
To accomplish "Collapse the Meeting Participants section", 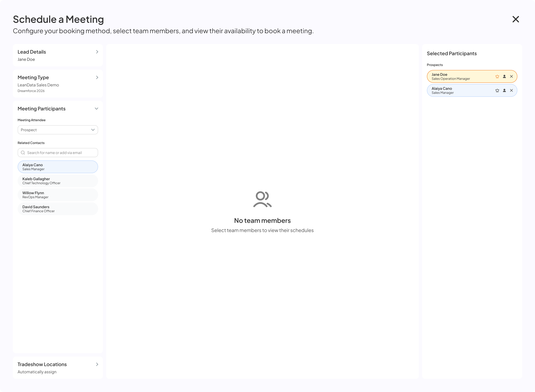I will pos(97,109).
